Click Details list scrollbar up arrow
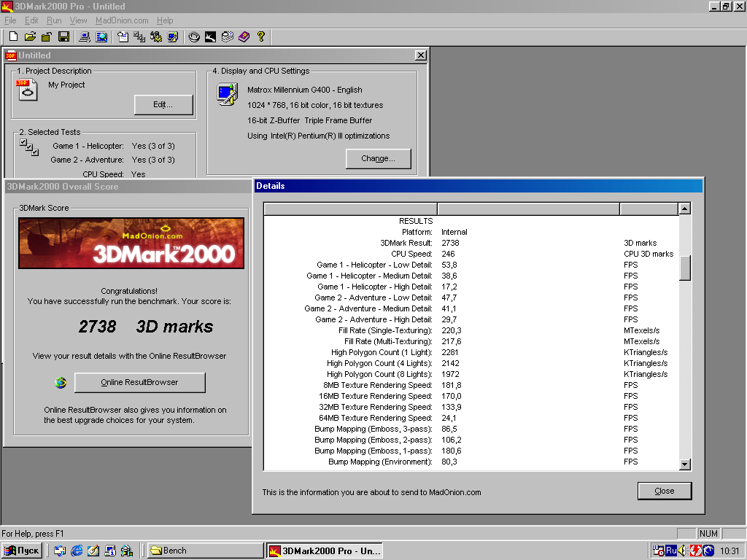This screenshot has width=747, height=560. coord(684,209)
